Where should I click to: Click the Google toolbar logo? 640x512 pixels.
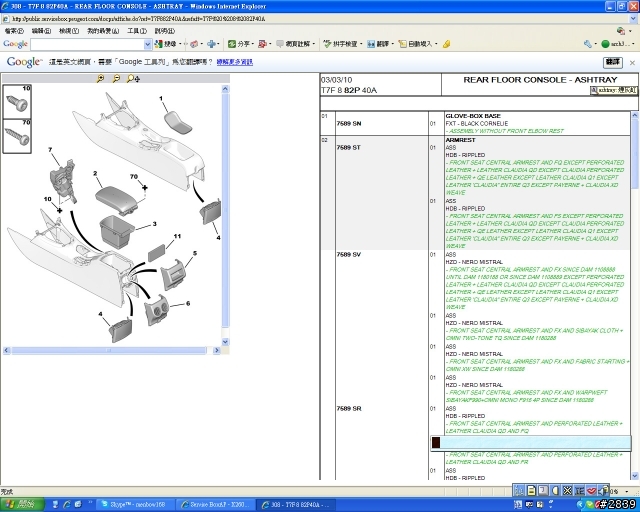tap(16, 44)
